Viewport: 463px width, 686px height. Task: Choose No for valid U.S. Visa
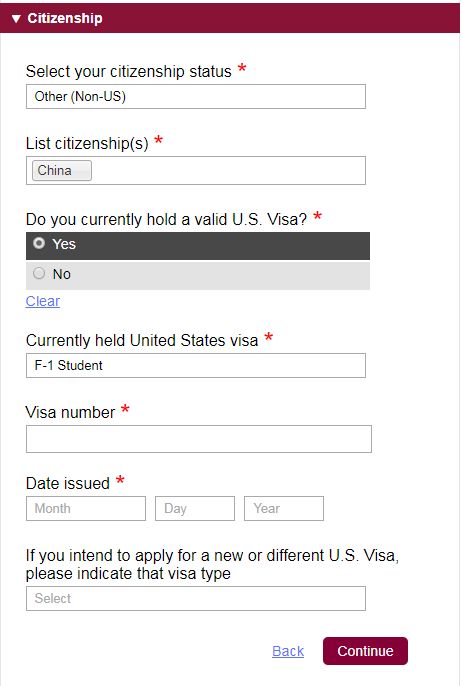tap(198, 275)
